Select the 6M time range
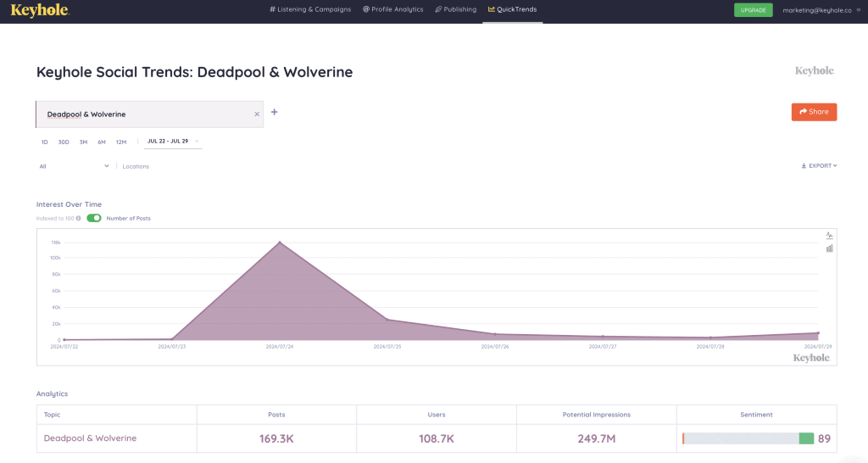Screen dimensions: 868x463 point(102,142)
